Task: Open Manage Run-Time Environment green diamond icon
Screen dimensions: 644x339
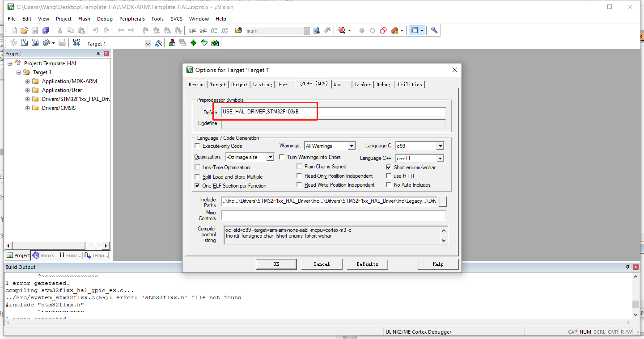Action: (193, 43)
